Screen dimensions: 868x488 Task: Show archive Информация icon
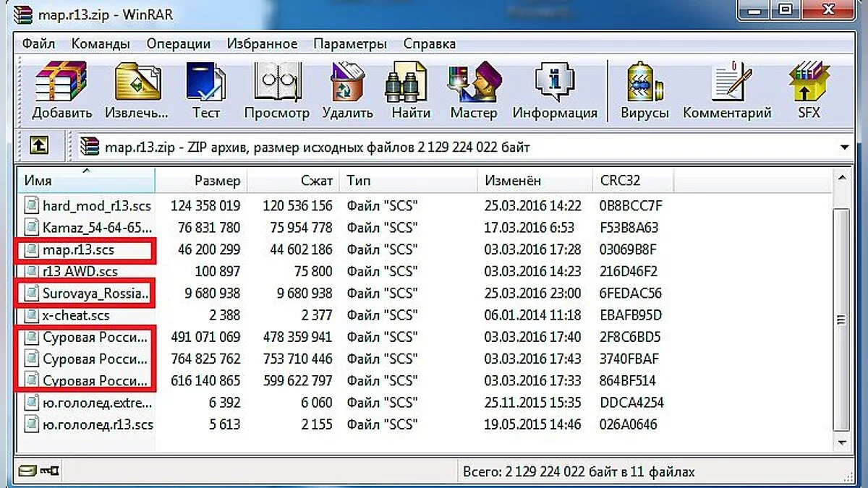click(x=555, y=82)
